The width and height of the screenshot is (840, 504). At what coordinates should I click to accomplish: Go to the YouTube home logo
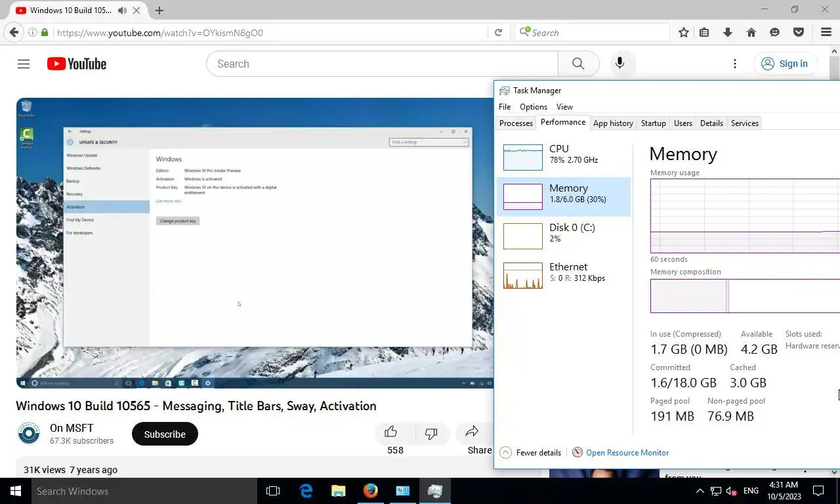coord(76,64)
